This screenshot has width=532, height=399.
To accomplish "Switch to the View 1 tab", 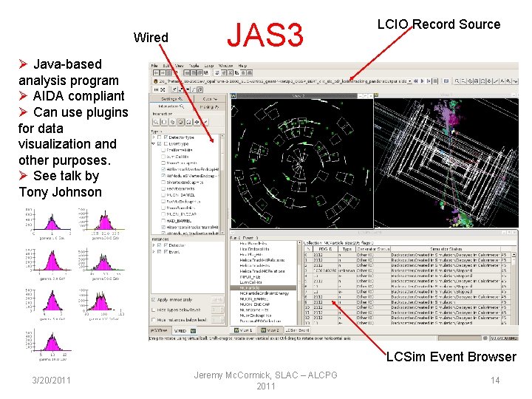I will 243,330.
